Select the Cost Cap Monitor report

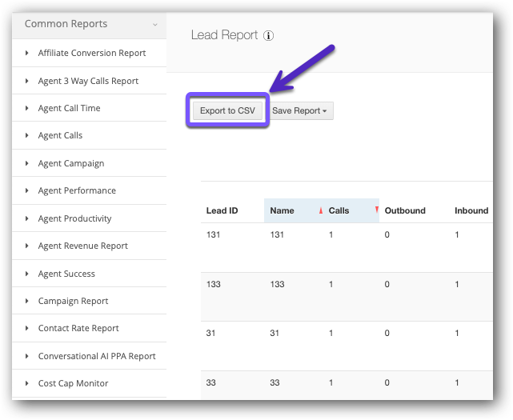tap(73, 383)
